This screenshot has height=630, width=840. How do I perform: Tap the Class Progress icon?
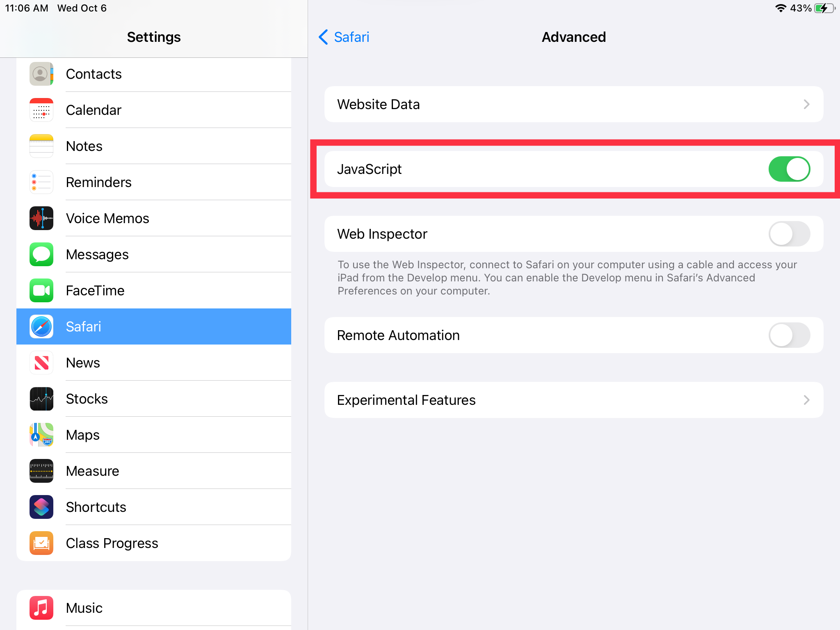point(41,543)
